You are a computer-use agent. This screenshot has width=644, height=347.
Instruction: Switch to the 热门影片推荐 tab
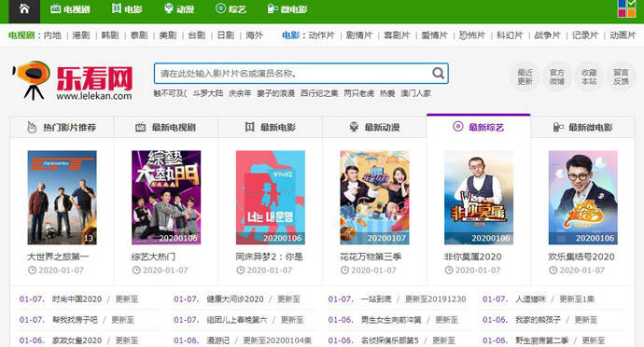click(x=62, y=127)
